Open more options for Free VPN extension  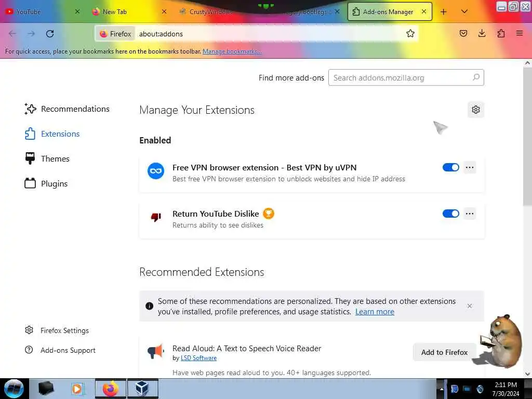470,167
